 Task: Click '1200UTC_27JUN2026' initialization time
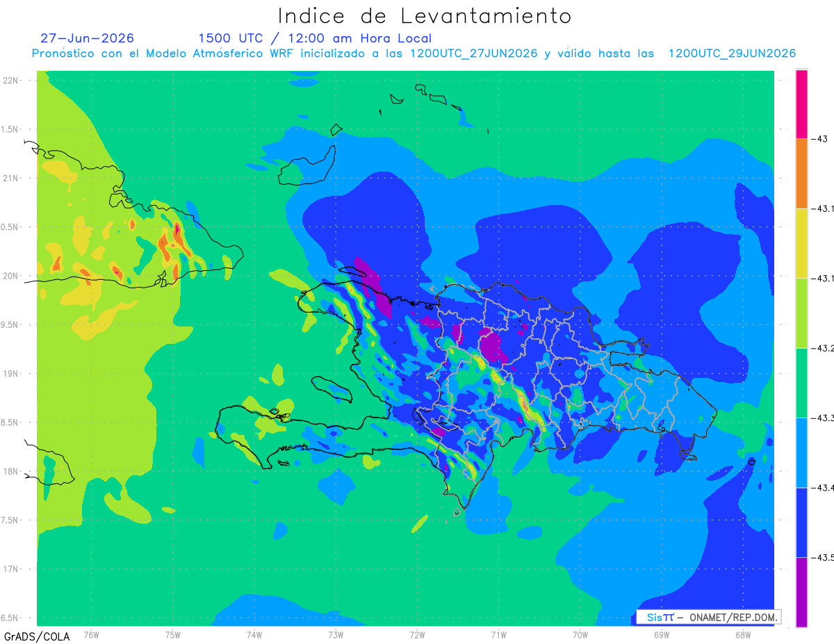(473, 53)
